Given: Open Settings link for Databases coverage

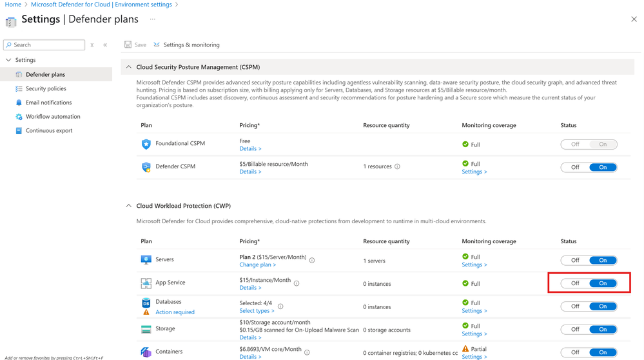Looking at the screenshot, I should pyautogui.click(x=474, y=311).
